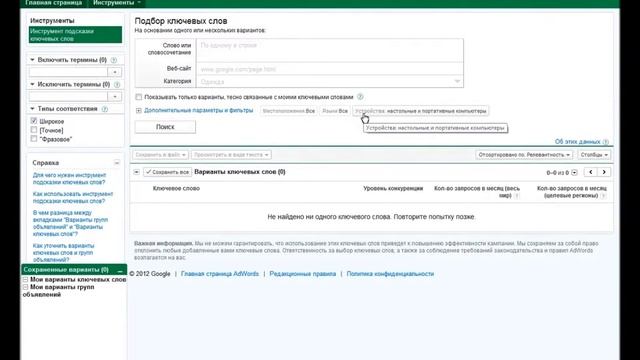The height and width of the screenshot is (360, 640).
Task: Open the Главная страница tab
Action: [x=53, y=3]
